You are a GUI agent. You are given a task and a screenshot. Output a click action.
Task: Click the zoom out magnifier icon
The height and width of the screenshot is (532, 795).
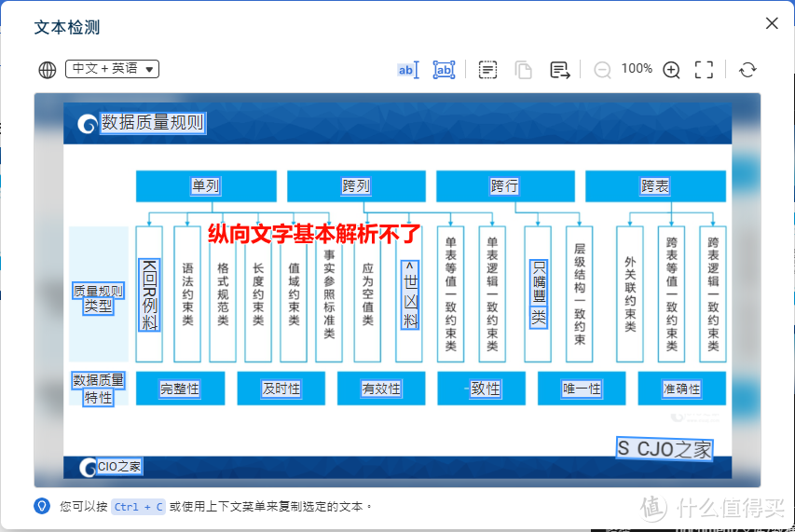pyautogui.click(x=602, y=70)
